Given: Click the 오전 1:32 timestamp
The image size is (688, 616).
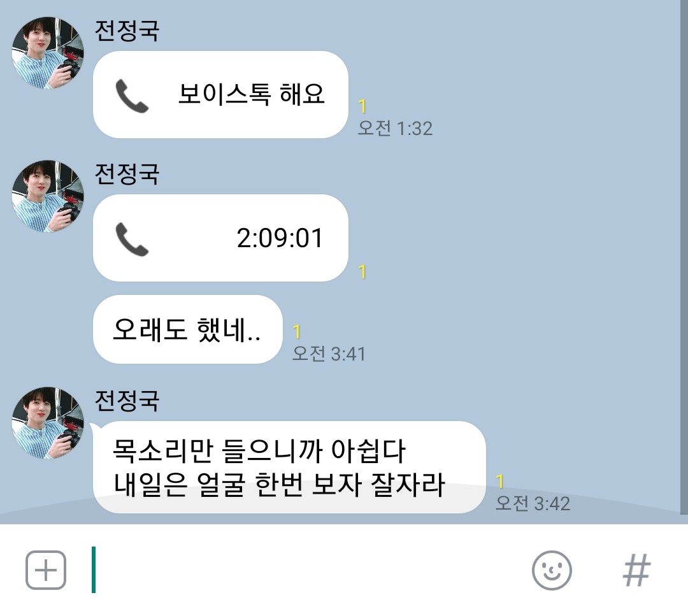Looking at the screenshot, I should (396, 128).
